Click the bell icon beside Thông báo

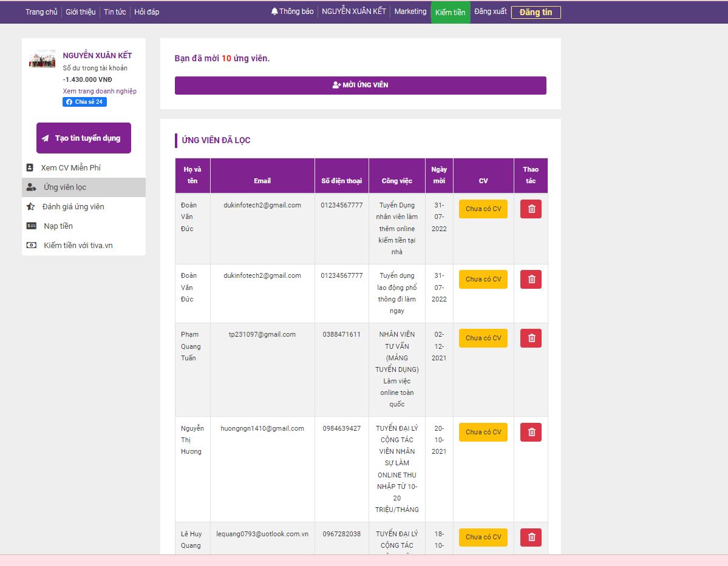pyautogui.click(x=274, y=12)
